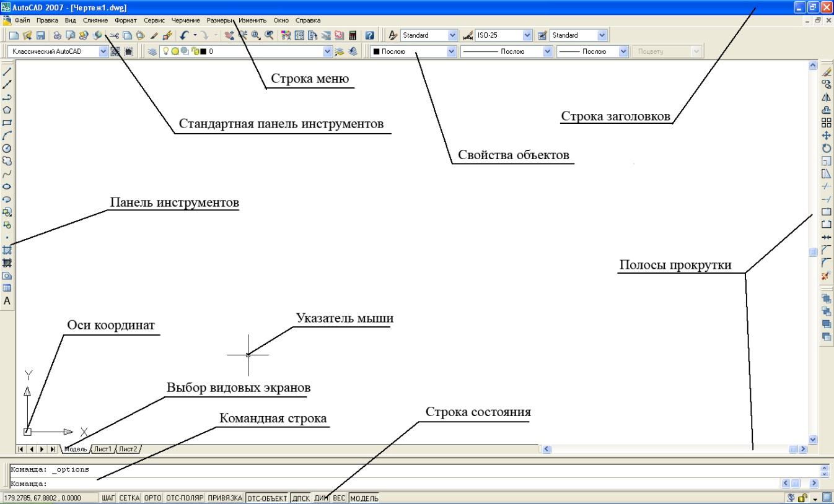Viewport: 834px width, 504px height.
Task: Open the Классический AutoCAD workspace dropdown
Action: [103, 51]
